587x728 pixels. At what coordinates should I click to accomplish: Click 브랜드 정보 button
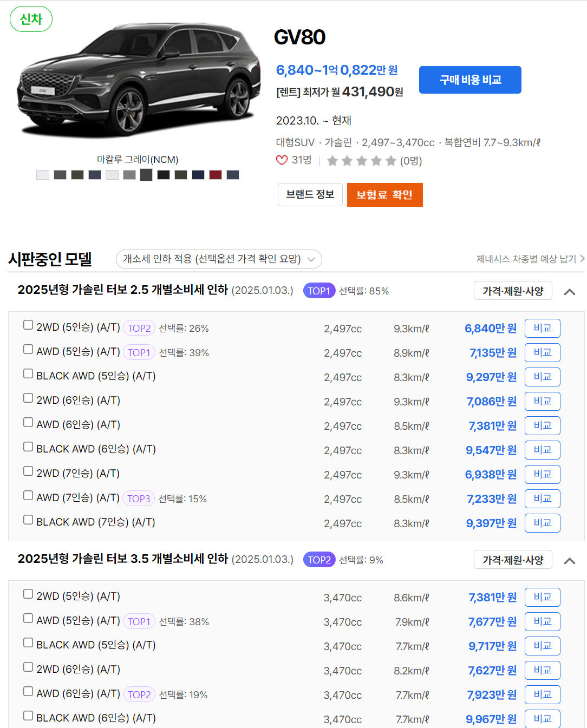pos(310,194)
